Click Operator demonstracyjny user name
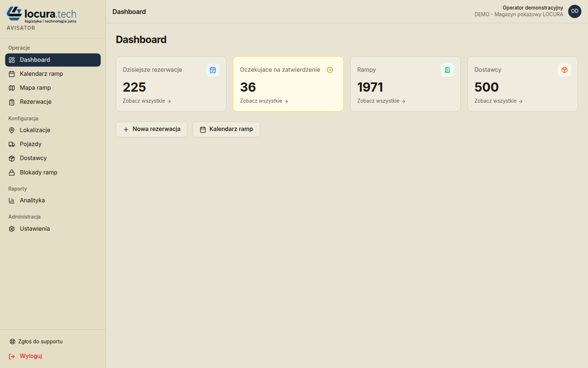 coord(533,8)
